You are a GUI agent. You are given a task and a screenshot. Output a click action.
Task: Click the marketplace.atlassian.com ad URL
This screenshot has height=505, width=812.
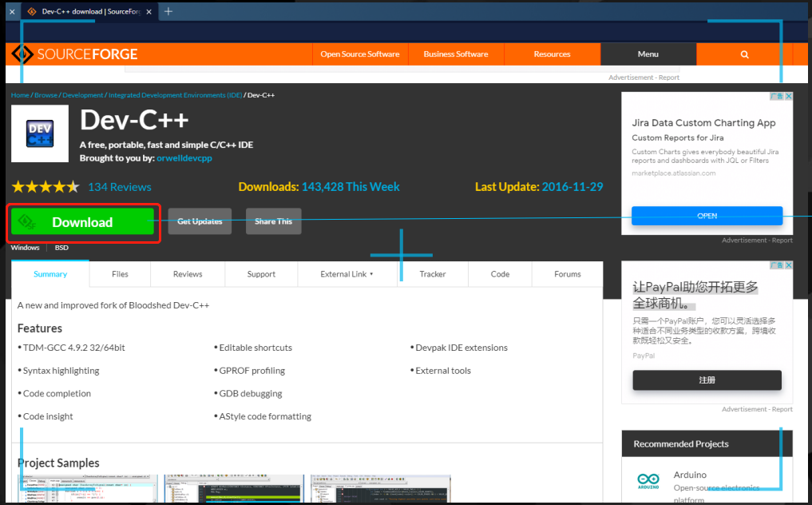(674, 173)
